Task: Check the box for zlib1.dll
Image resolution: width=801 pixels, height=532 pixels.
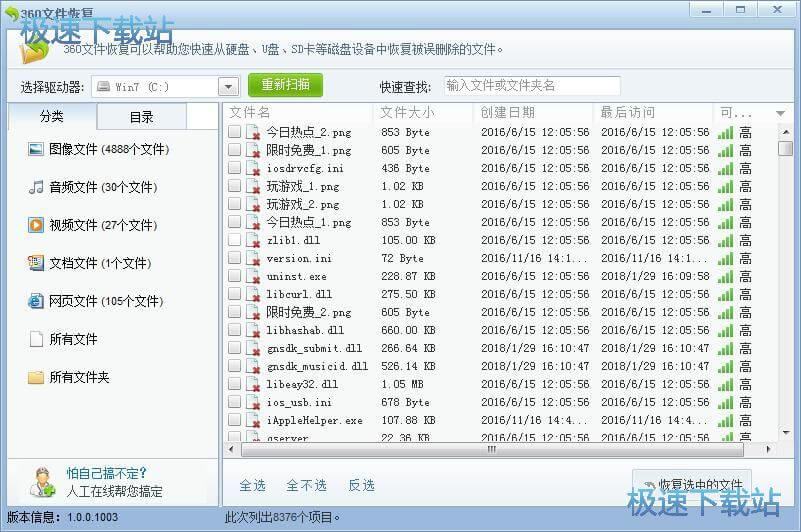Action: [234, 240]
